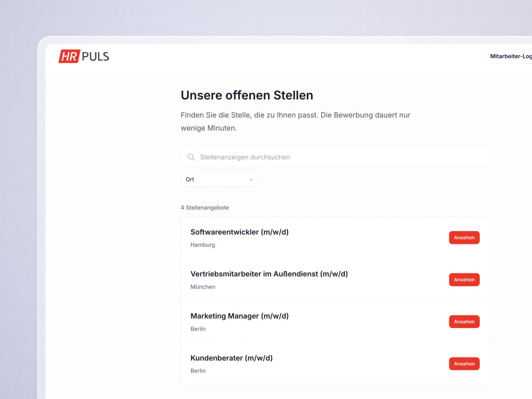This screenshot has width=532, height=399.
Task: Click the search magnifier icon
Action: click(x=191, y=157)
